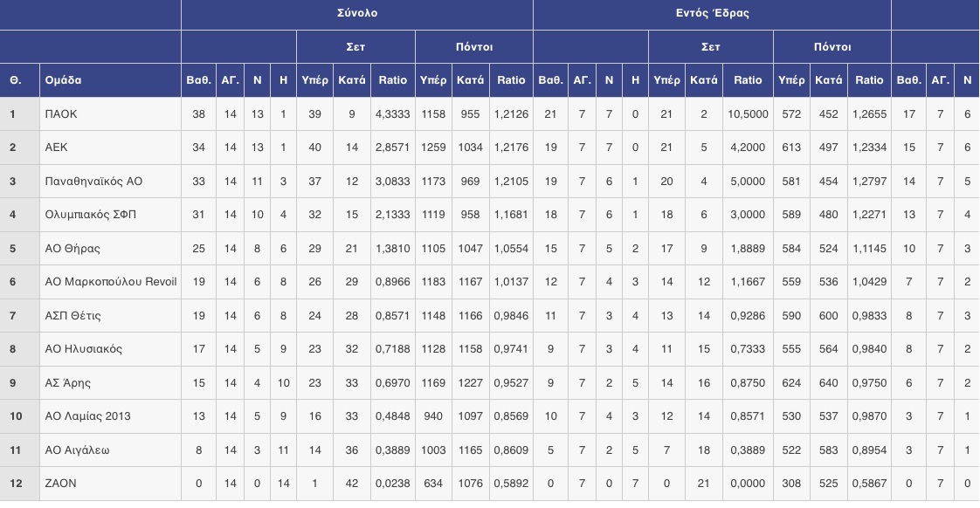Click ΑΣΠ Θέτις team name

(72, 316)
